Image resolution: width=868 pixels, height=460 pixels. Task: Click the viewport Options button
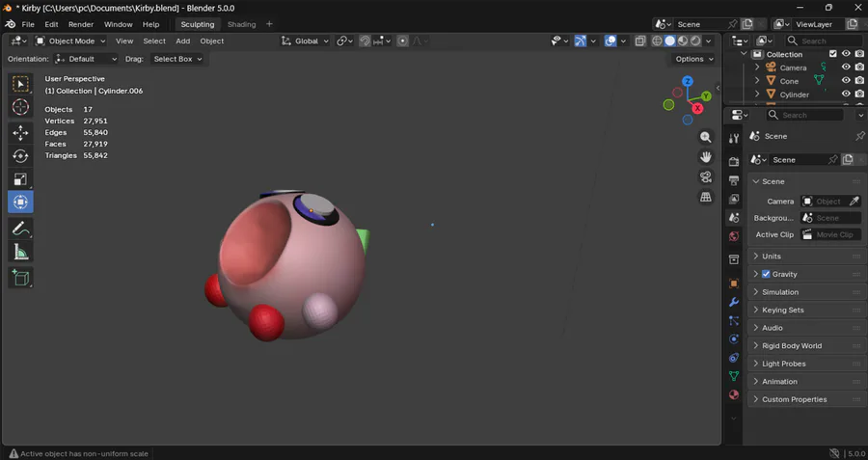(694, 59)
